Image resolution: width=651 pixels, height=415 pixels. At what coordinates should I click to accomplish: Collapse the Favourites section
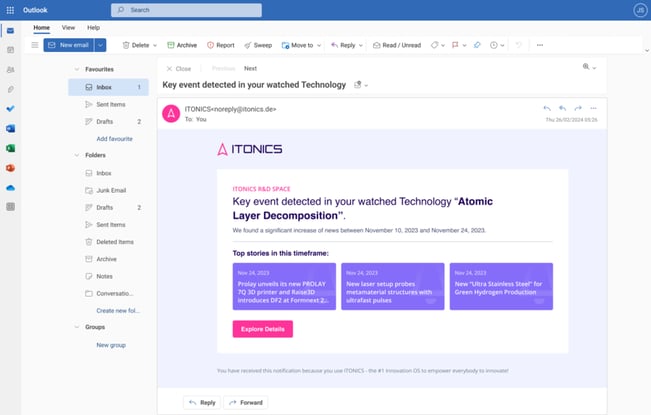click(77, 69)
